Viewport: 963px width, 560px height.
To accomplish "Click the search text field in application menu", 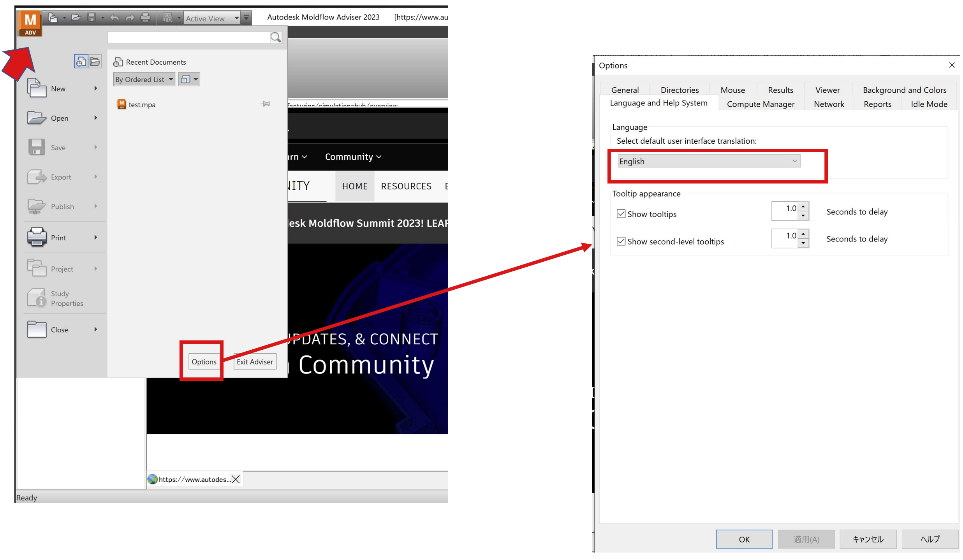I will click(x=188, y=37).
